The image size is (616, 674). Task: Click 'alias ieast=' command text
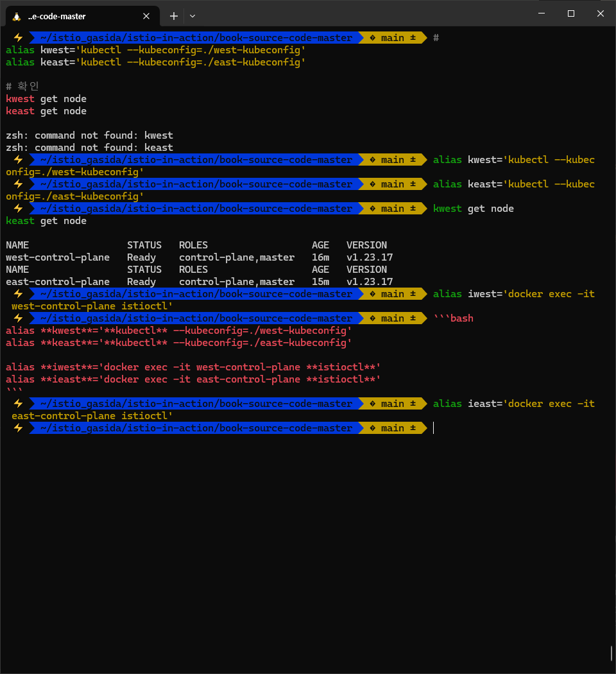(467, 404)
